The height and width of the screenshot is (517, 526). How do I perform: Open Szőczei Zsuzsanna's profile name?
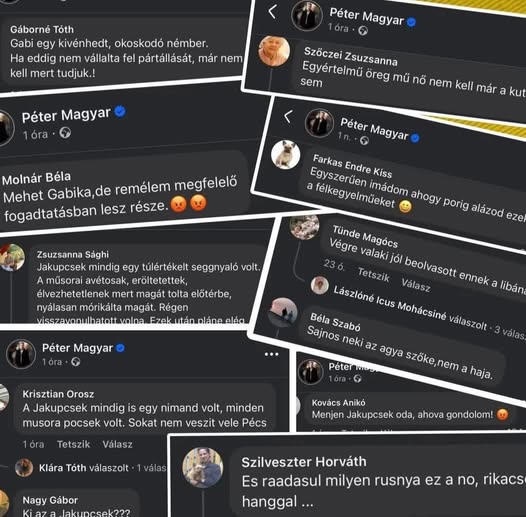[351, 56]
